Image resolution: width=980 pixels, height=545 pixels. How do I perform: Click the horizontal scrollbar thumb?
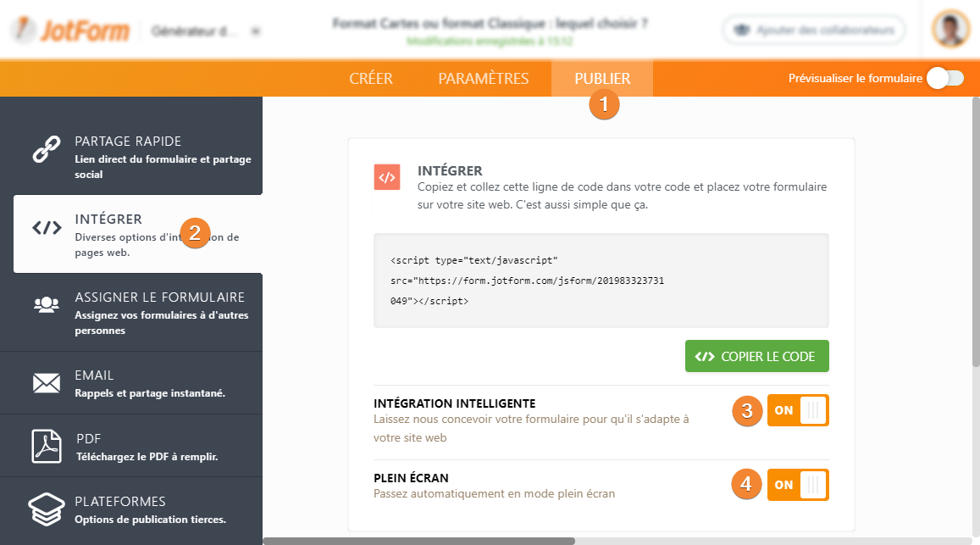(x=418, y=541)
